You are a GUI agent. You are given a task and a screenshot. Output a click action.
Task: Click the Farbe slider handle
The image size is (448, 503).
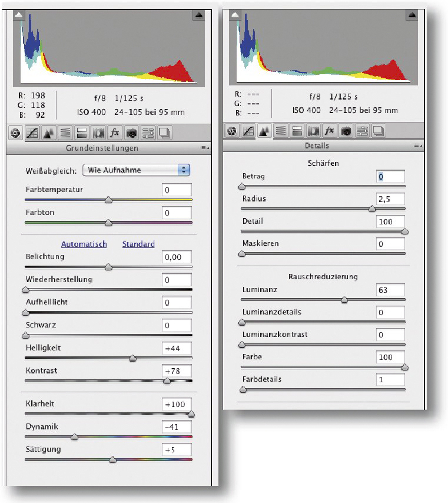[404, 368]
